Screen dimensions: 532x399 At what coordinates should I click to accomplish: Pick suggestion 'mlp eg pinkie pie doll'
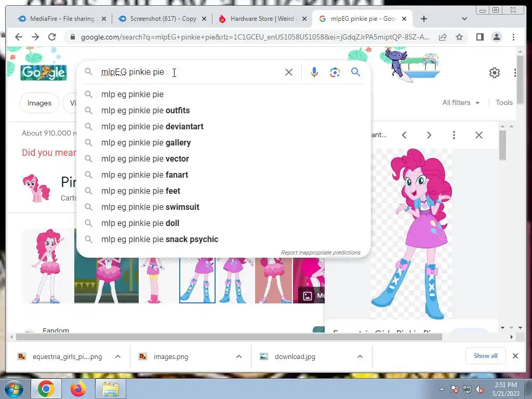click(x=223, y=223)
